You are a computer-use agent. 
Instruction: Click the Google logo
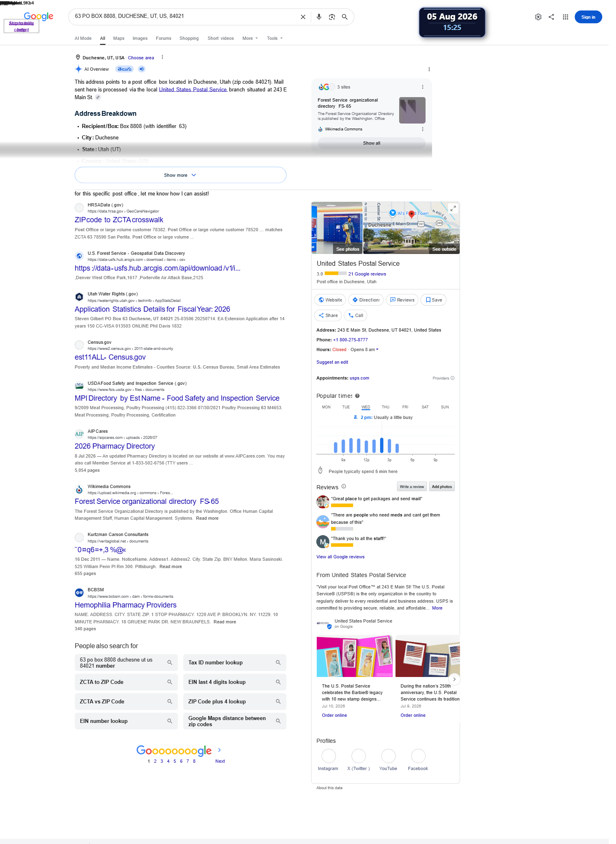(39, 17)
